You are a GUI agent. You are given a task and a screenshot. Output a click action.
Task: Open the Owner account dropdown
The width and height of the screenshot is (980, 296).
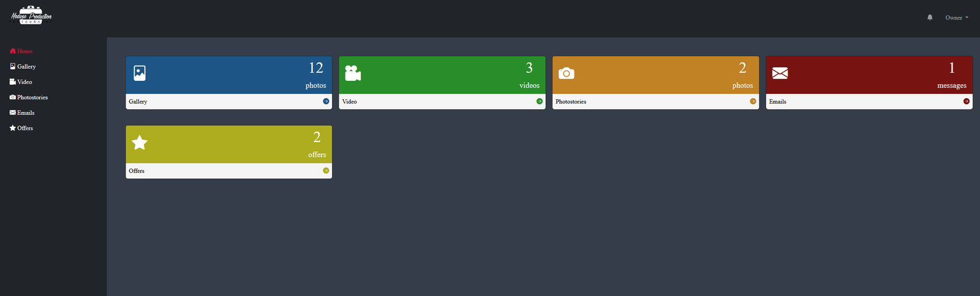956,18
